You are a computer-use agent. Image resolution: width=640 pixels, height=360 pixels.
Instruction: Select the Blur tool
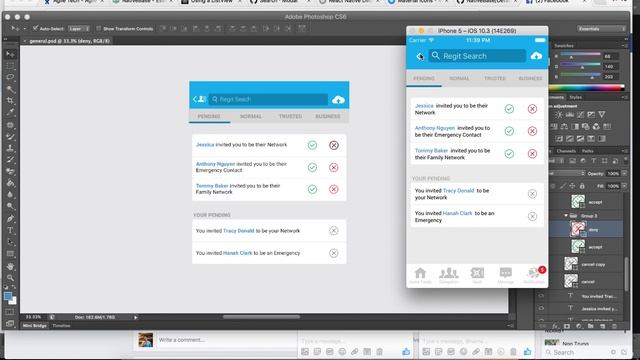click(10, 195)
